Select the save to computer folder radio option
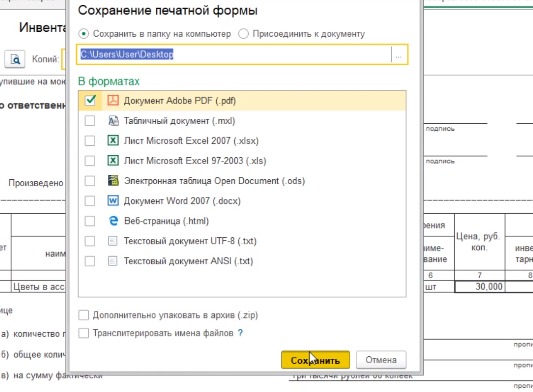 pos(83,34)
